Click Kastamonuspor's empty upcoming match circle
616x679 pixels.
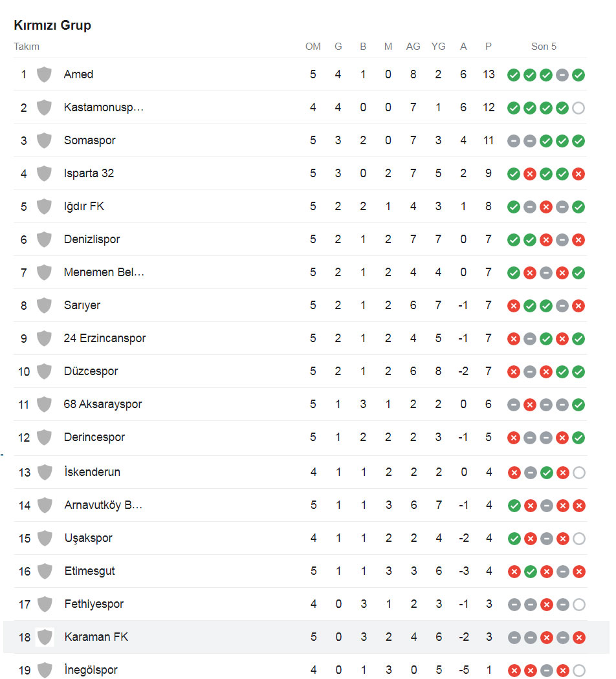pos(578,108)
